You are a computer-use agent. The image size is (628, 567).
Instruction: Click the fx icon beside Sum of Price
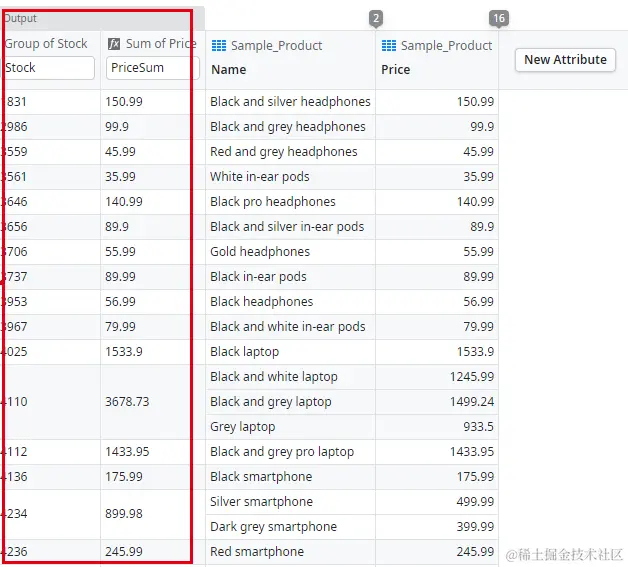pyautogui.click(x=114, y=44)
